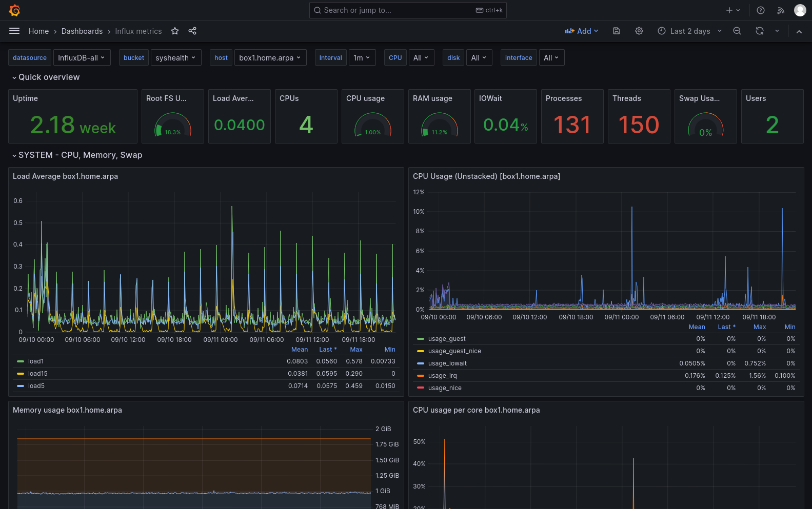
Task: Sort CPU legend by Max column
Action: (759, 327)
